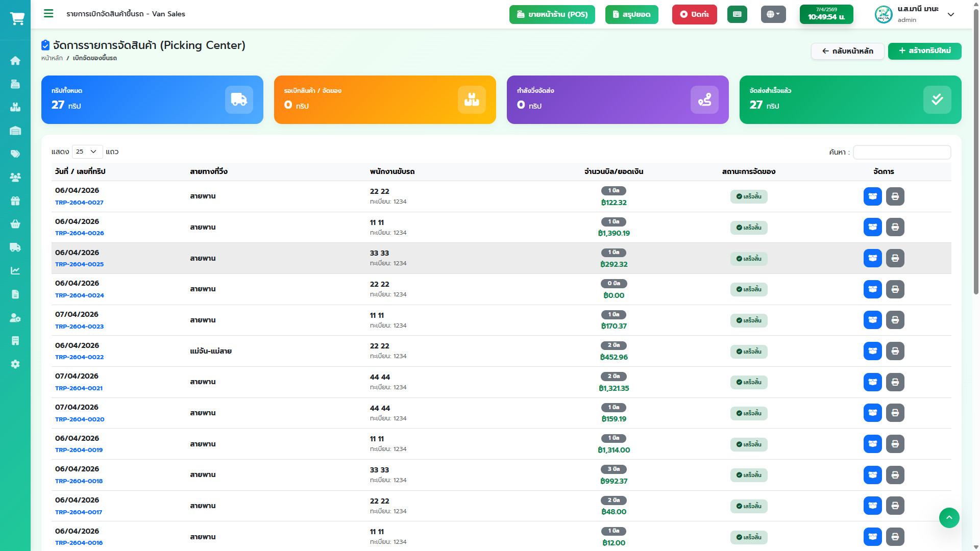The height and width of the screenshot is (551, 980).
Task: Click the gift icon in sidebar
Action: pyautogui.click(x=15, y=201)
